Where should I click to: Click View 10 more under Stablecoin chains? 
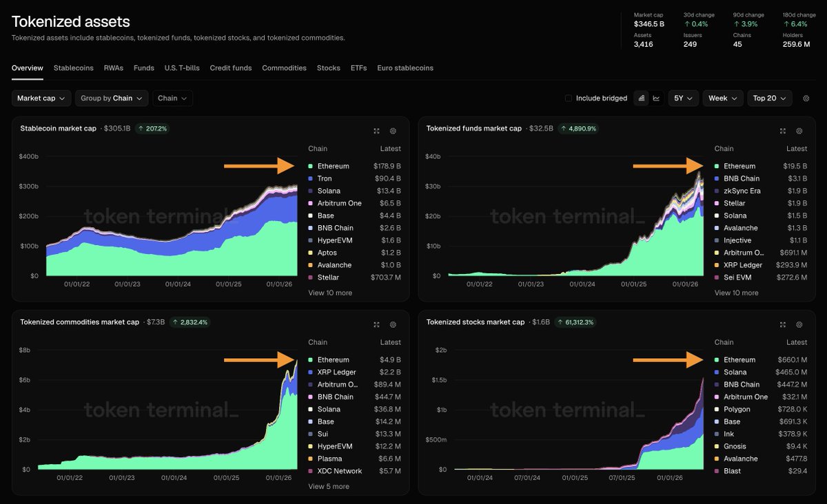[x=330, y=293]
